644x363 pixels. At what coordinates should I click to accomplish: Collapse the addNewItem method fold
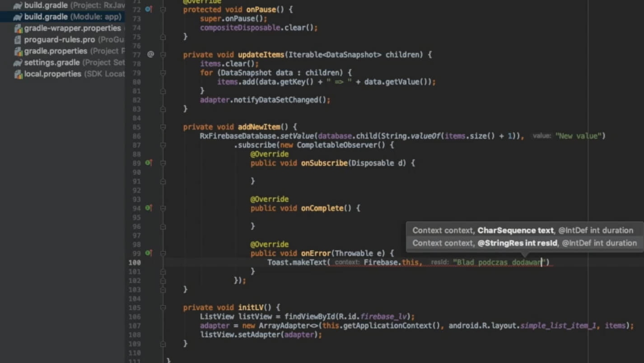[x=163, y=127]
